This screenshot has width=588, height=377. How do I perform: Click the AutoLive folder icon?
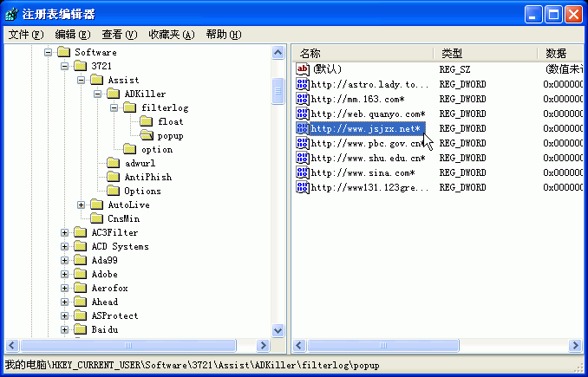(97, 205)
